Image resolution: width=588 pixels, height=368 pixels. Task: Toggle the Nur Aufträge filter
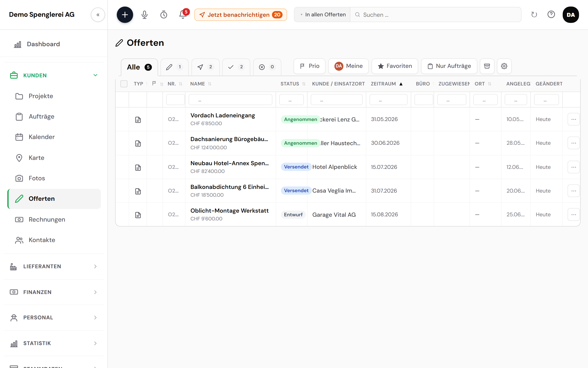point(449,66)
